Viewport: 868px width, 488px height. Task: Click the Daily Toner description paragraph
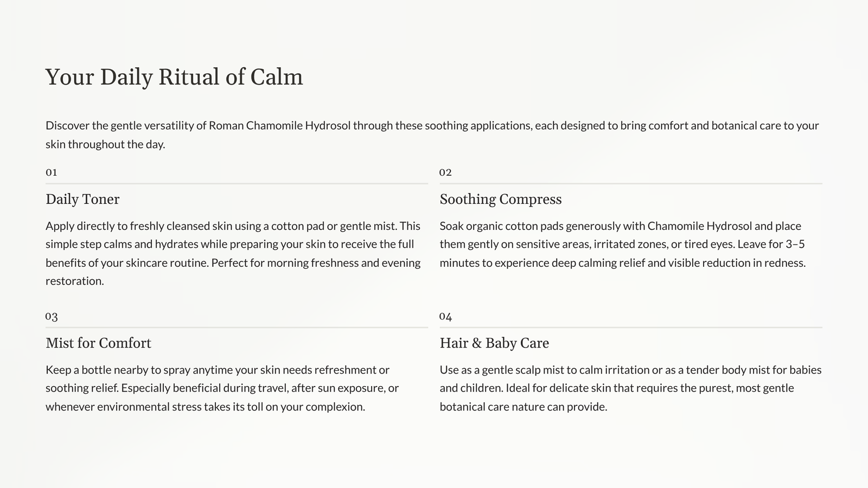coord(233,253)
